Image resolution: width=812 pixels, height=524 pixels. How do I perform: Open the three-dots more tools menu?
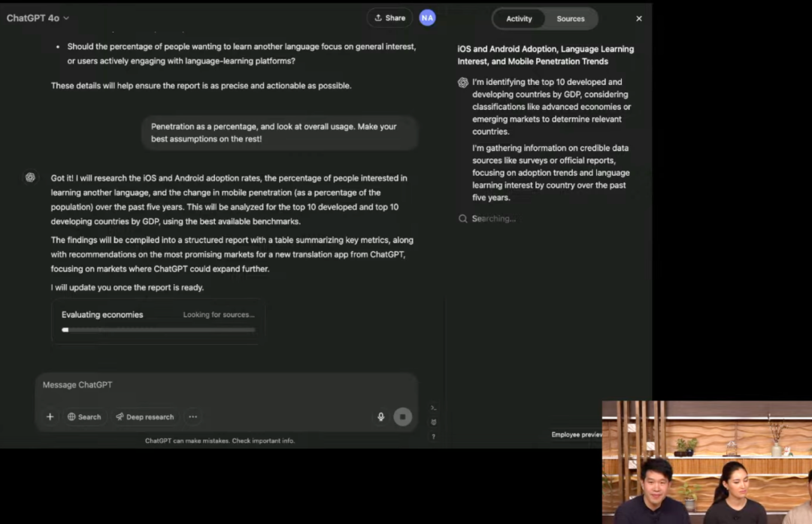point(193,416)
